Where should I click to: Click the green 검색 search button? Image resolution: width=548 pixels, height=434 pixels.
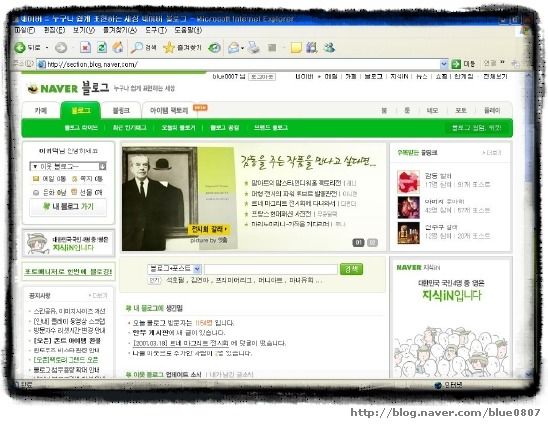(351, 269)
